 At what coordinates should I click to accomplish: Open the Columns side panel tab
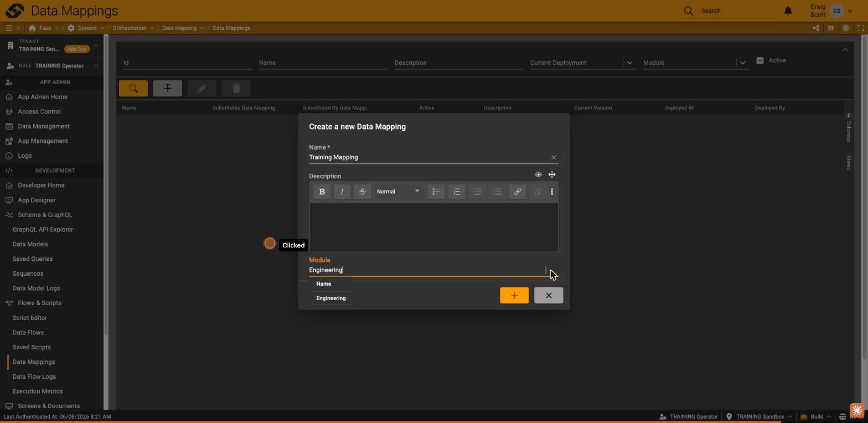click(x=849, y=127)
